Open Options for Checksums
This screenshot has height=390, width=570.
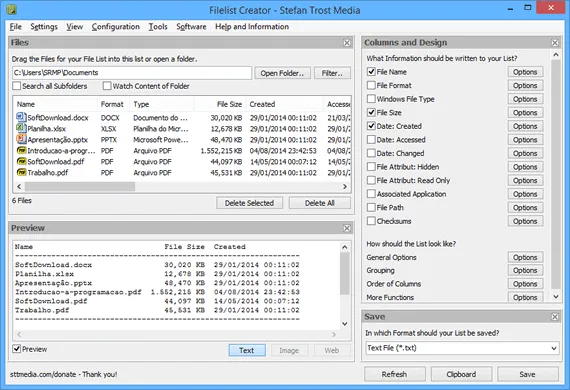(525, 221)
